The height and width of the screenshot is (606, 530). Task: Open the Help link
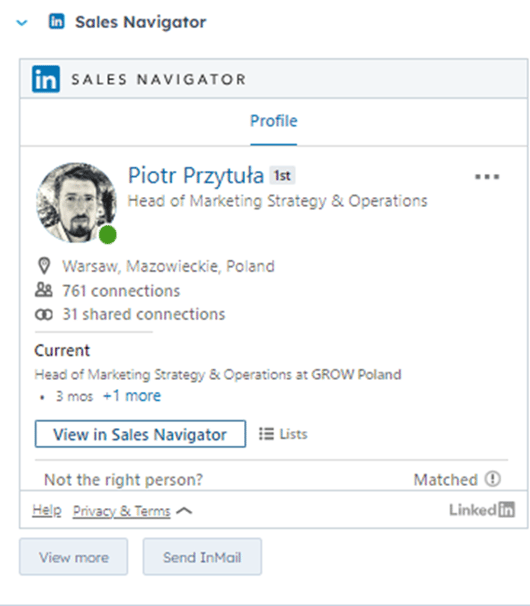[47, 510]
